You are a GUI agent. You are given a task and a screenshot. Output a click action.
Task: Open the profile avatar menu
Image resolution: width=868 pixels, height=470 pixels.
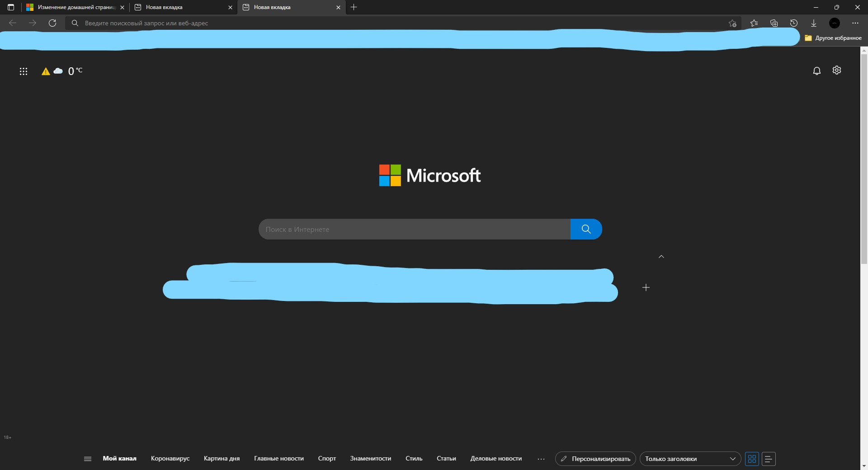coord(835,23)
